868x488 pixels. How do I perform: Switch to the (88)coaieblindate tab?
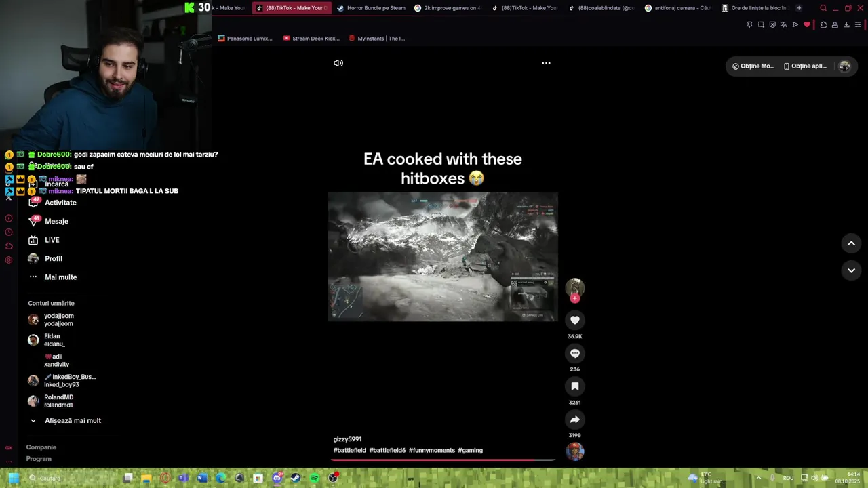[x=601, y=8]
